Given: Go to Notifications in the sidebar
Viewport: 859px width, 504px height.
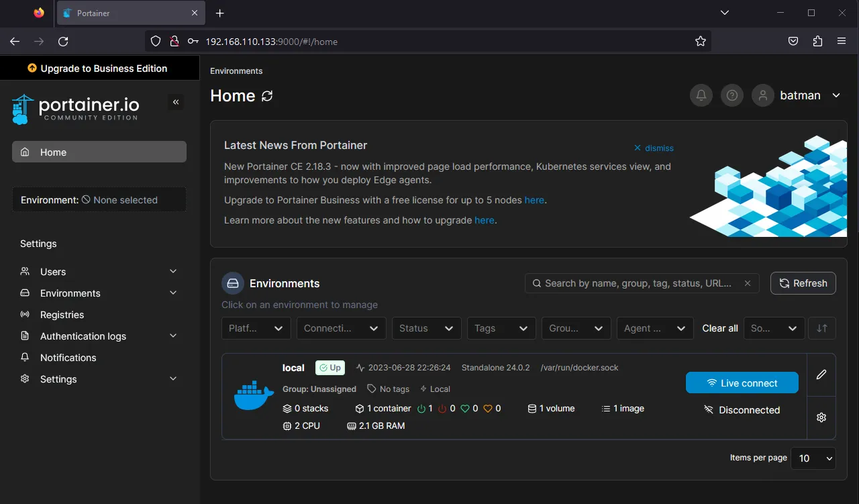Looking at the screenshot, I should (68, 358).
